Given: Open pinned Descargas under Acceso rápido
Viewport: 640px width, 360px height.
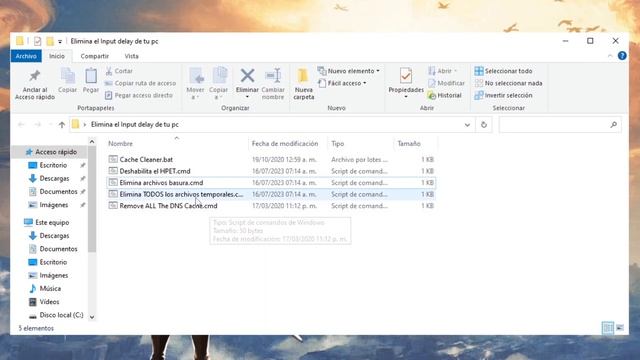Looking at the screenshot, I should tap(54, 178).
